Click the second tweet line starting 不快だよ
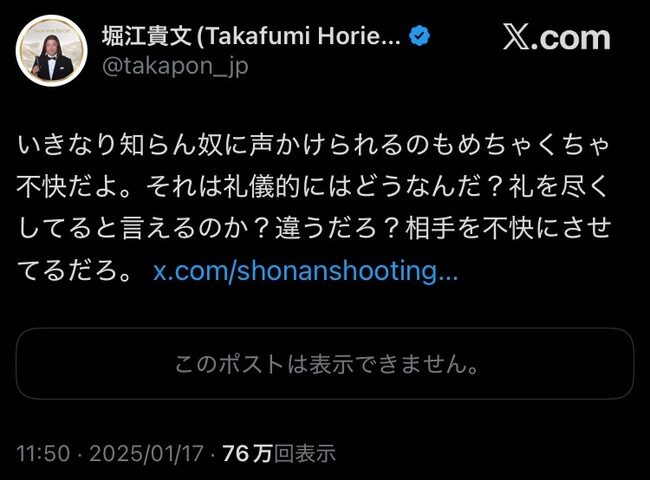Image resolution: width=650 pixels, height=480 pixels. coord(312,187)
